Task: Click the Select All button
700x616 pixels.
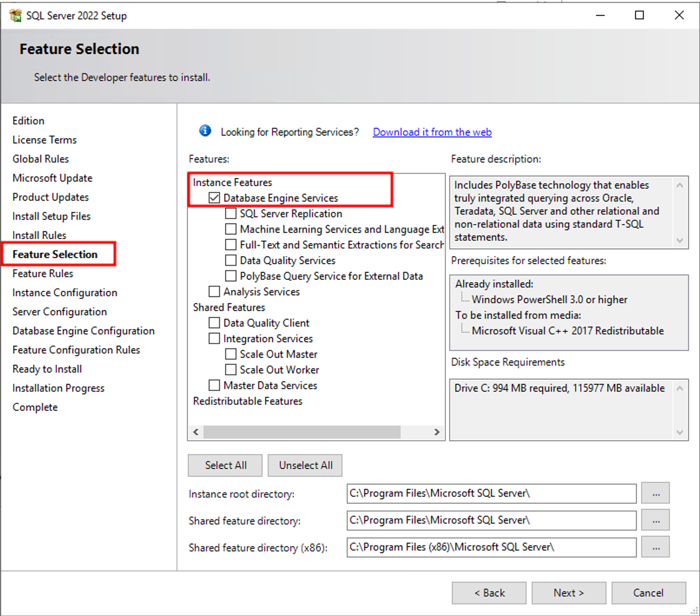Action: (x=225, y=465)
